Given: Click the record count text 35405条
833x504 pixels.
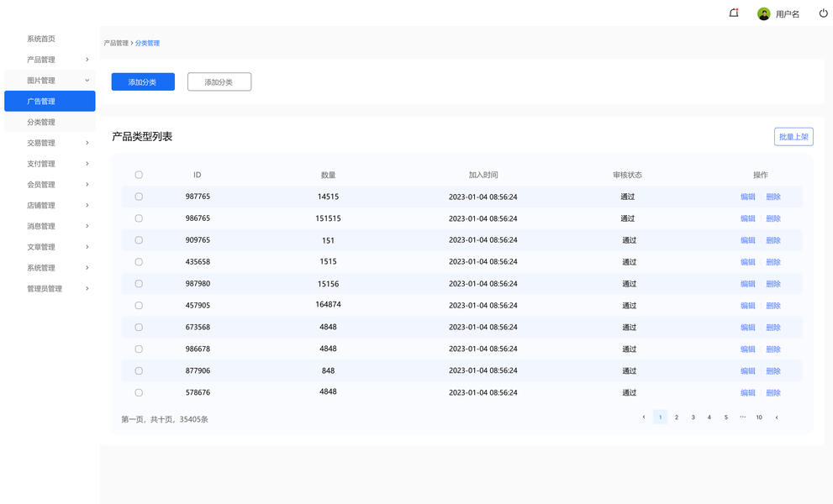Looking at the screenshot, I should (x=194, y=419).
